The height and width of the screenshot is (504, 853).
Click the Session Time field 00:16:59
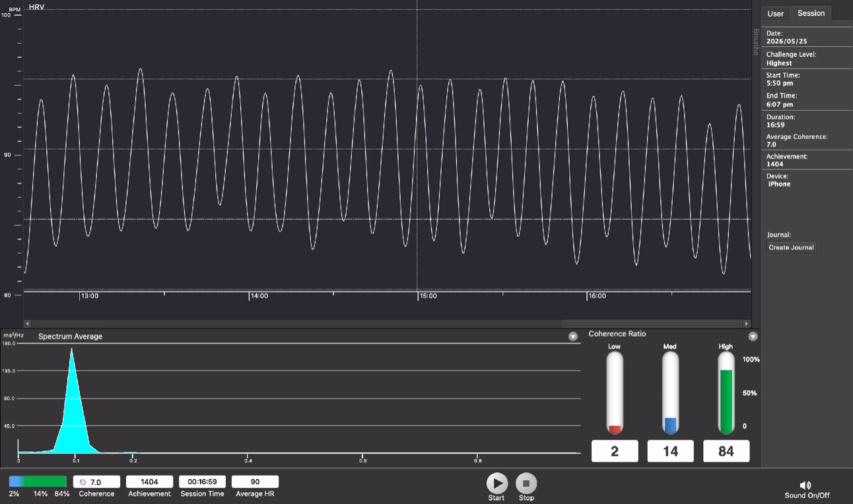pyautogui.click(x=203, y=482)
